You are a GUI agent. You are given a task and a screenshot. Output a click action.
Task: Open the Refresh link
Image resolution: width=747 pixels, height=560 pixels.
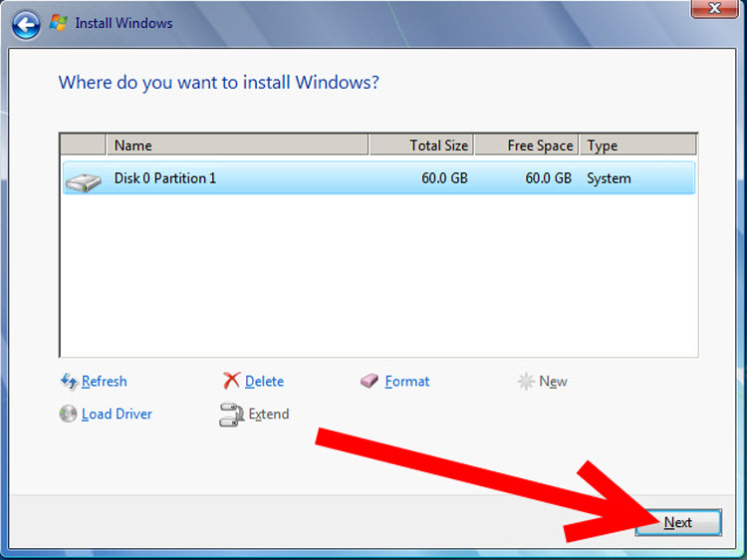(x=105, y=382)
